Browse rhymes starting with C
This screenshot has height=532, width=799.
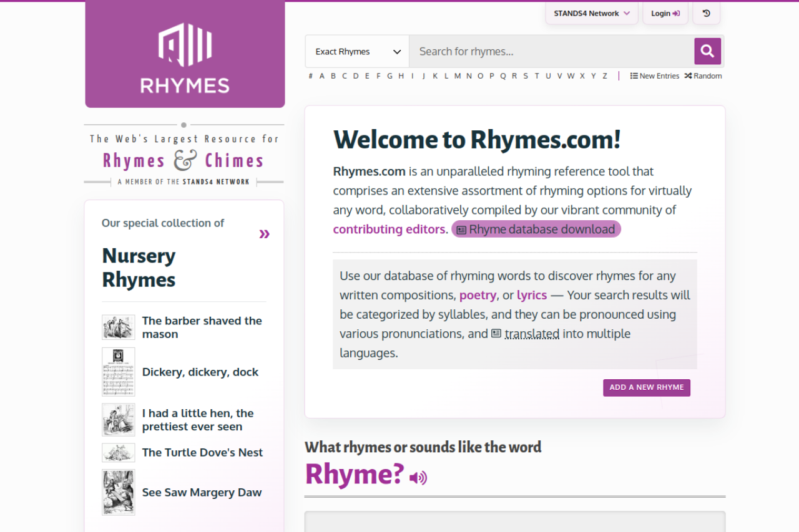tap(344, 76)
